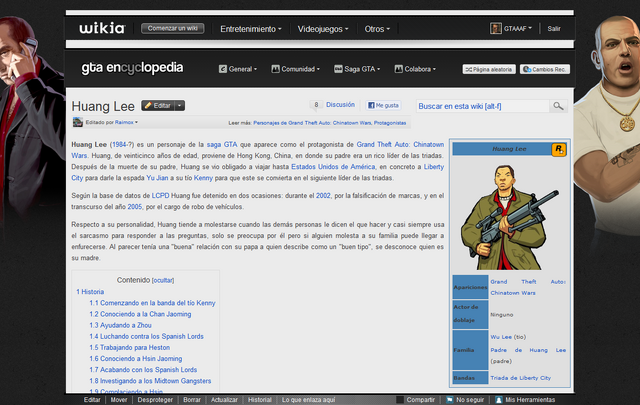Click the Huang Lee character image
The height and width of the screenshot is (405, 640).
509,216
